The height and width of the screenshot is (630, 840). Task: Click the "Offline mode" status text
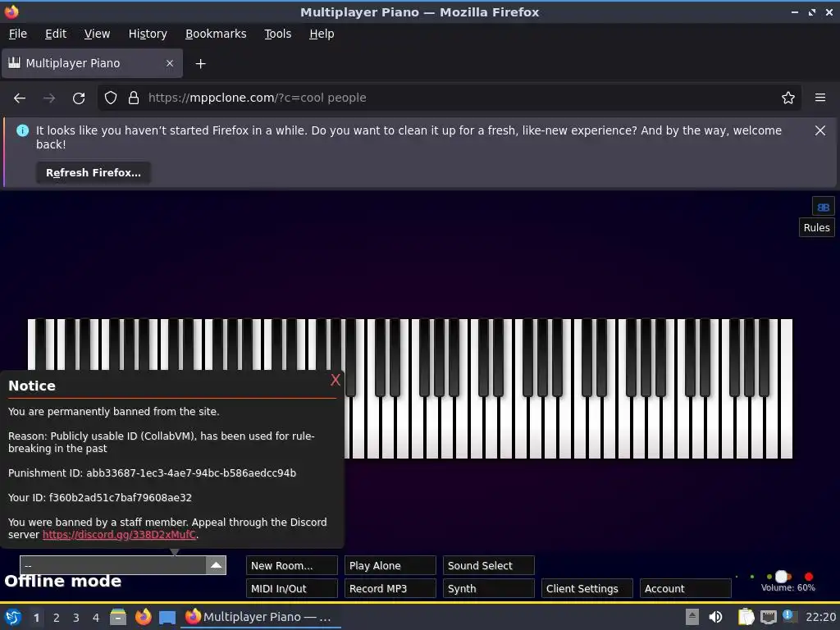(x=62, y=582)
